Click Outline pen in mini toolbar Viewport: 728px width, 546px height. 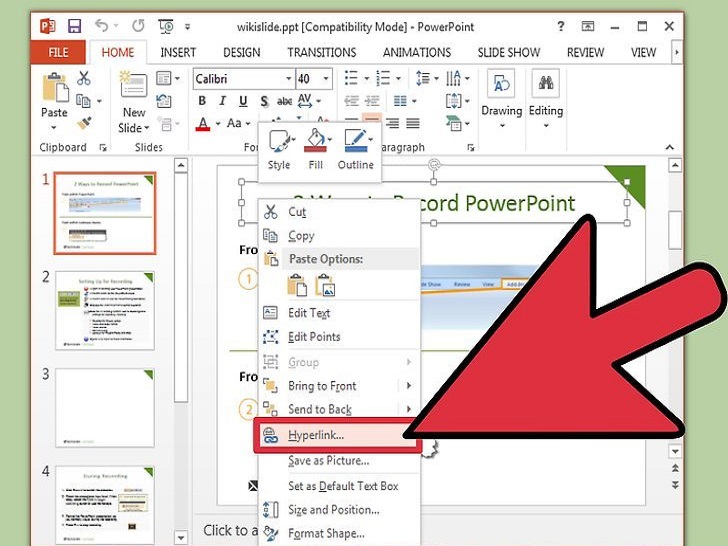click(356, 149)
